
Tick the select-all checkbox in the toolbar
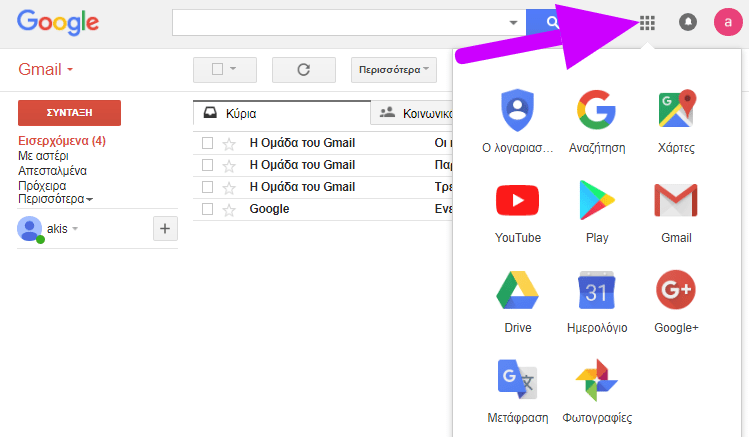pyautogui.click(x=217, y=69)
